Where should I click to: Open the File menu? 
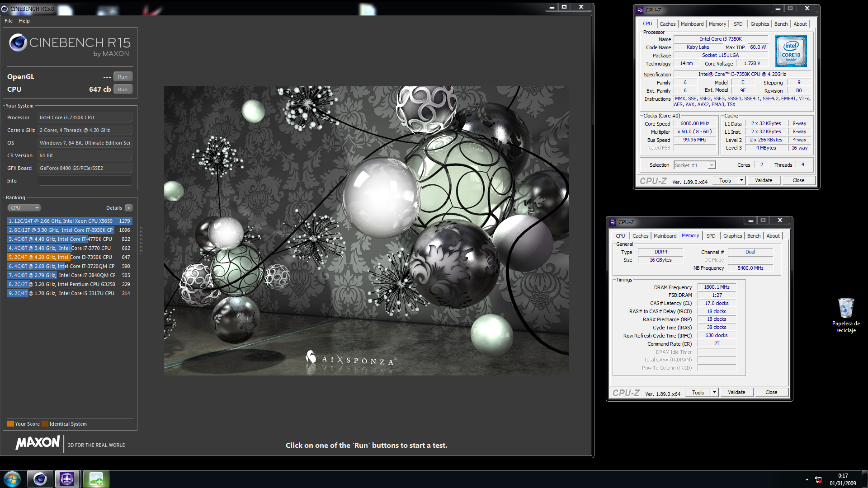pyautogui.click(x=9, y=21)
